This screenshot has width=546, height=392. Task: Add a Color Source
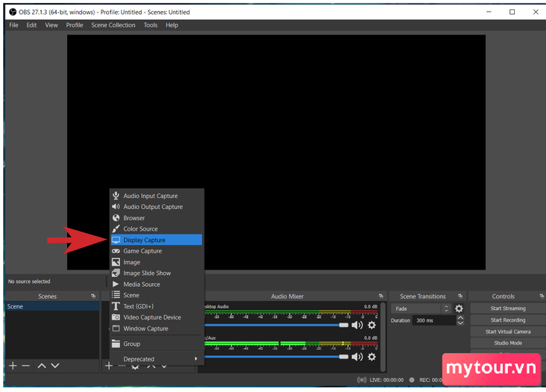pos(156,229)
